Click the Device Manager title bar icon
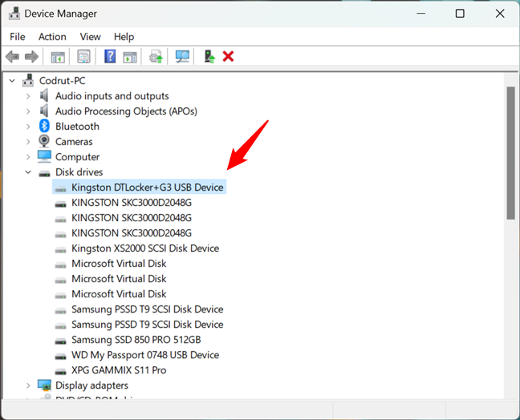Viewport: 520px width, 420px height. 14,14
